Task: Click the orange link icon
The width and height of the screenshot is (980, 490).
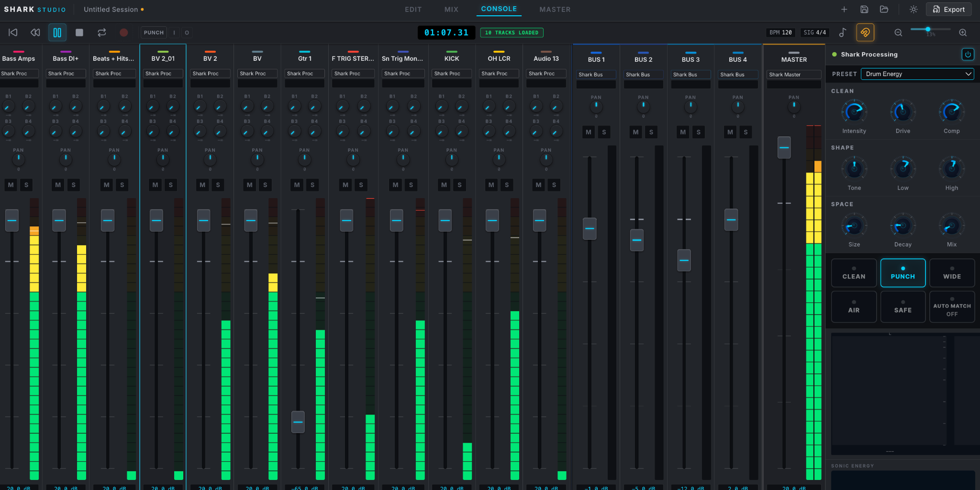Action: coord(865,33)
